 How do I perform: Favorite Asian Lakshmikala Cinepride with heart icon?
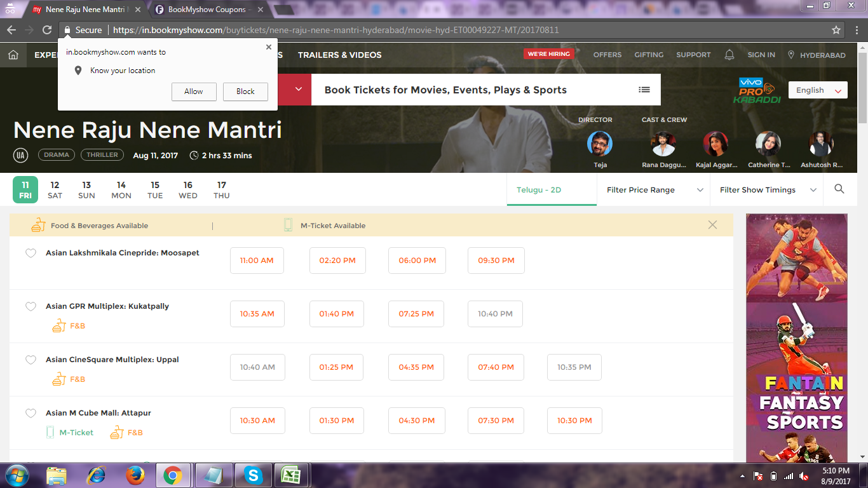[x=31, y=253]
